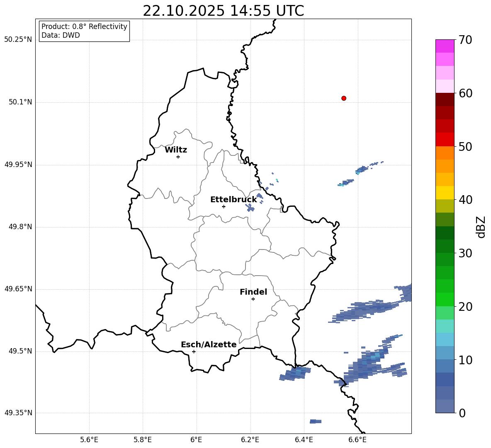This screenshot has height=448, width=491.
Task: Click the radar echo patch east of Ettelbruck
Action: [x=250, y=207]
